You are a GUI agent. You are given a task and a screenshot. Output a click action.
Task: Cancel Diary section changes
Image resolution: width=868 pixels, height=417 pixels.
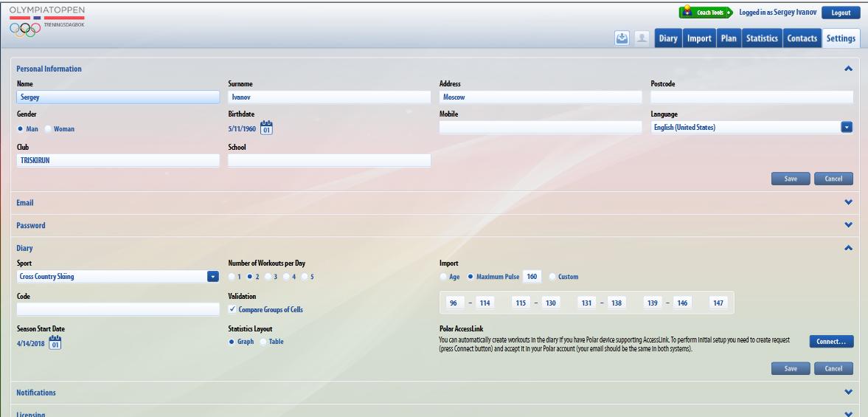click(x=833, y=369)
